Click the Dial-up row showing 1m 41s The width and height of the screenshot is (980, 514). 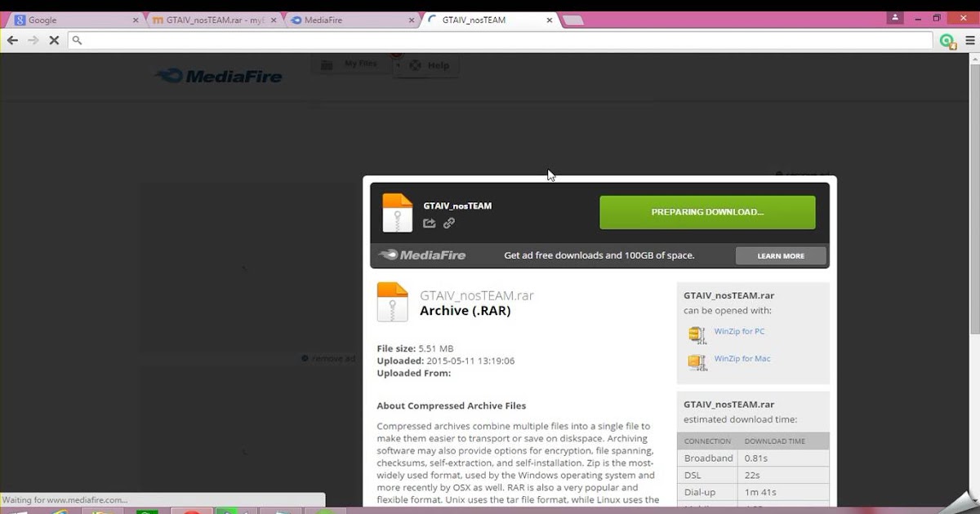753,492
